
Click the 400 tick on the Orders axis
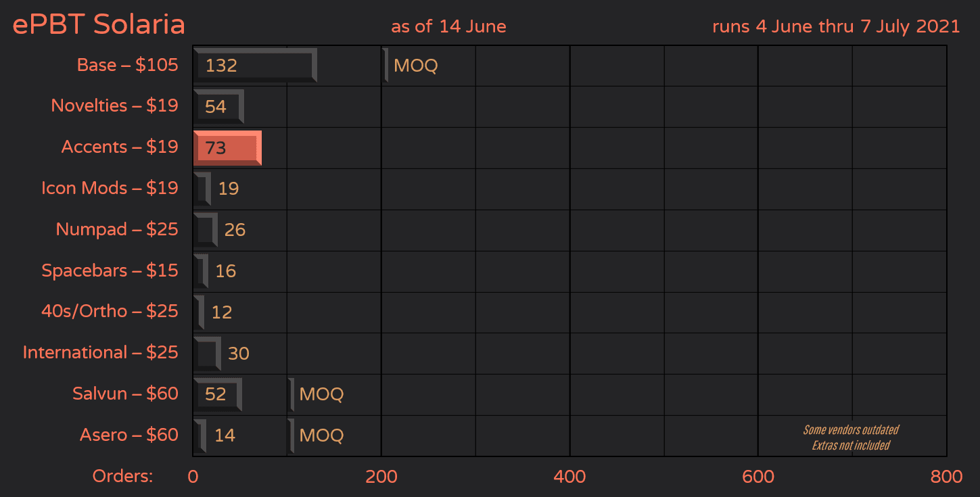click(x=569, y=477)
